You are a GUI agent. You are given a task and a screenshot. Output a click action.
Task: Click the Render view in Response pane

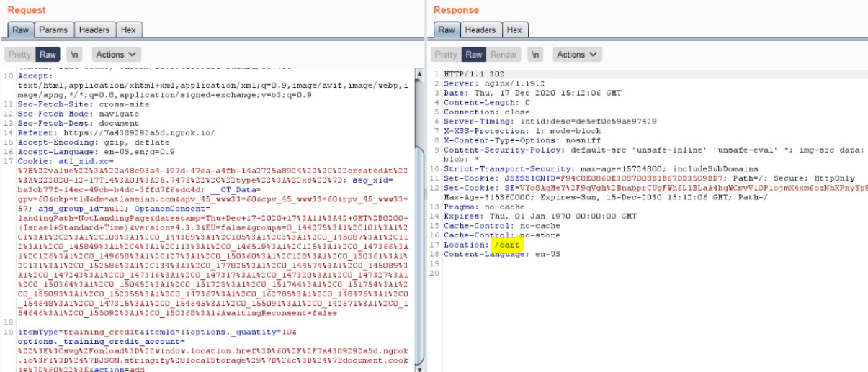click(504, 55)
